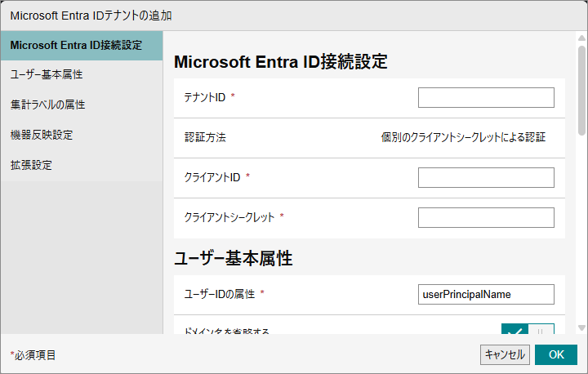This screenshot has height=374, width=588.
Task: Open 拡張設定 in the sidebar
Action: (x=82, y=166)
